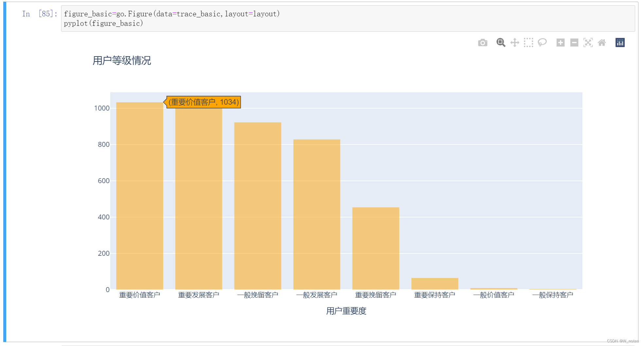Click the x-axis title 用户重要度
644x346 pixels.
[346, 311]
